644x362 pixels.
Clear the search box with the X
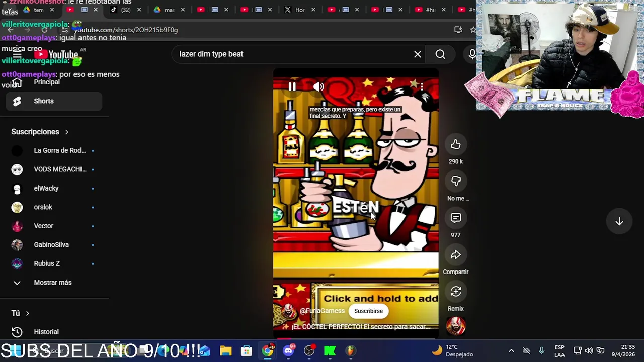click(x=418, y=54)
